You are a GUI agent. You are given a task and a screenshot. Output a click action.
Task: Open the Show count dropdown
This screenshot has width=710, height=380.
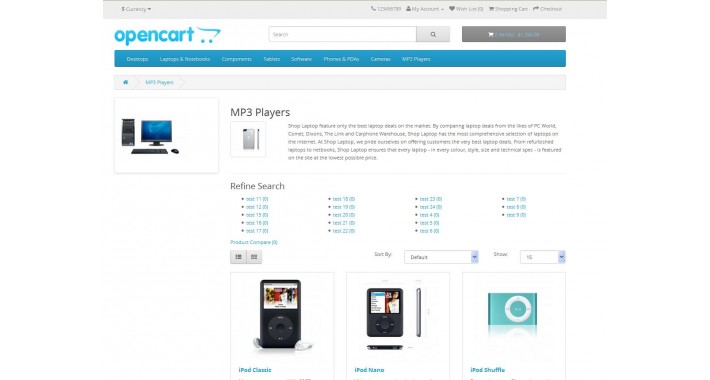pos(542,257)
